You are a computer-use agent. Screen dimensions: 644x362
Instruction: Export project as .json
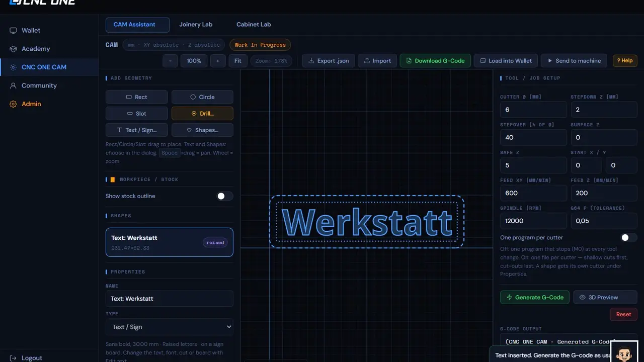click(329, 61)
